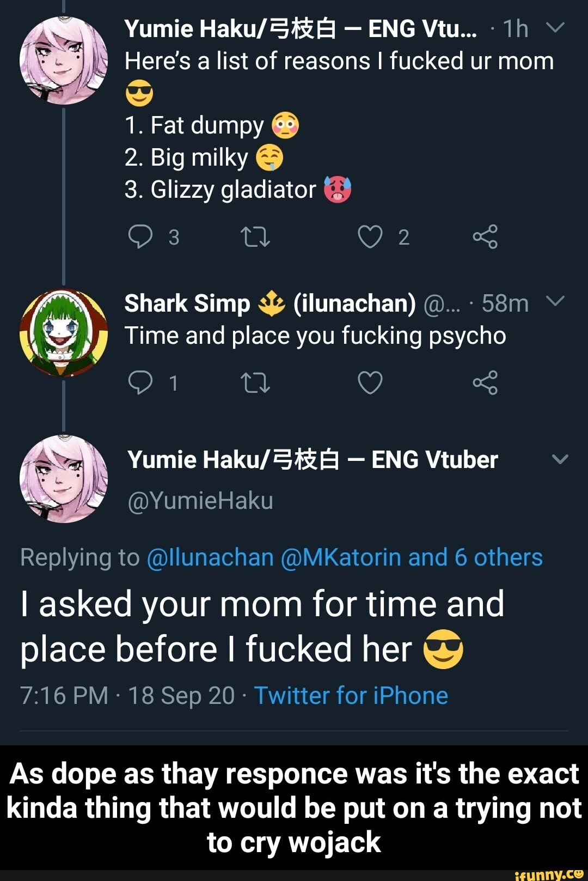Screen dimensions: 588x881
Task: Share Yumie Haku's first tweet
Action: pos(485,237)
